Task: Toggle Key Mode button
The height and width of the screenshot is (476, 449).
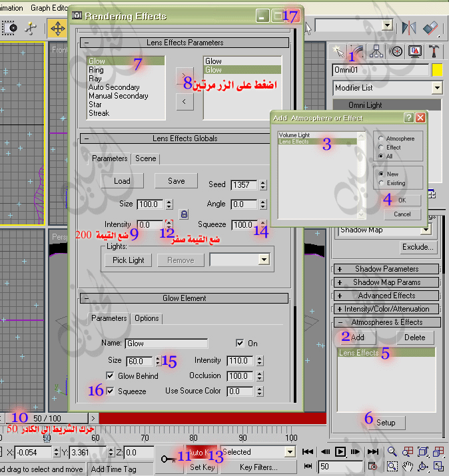Action: 308,466
